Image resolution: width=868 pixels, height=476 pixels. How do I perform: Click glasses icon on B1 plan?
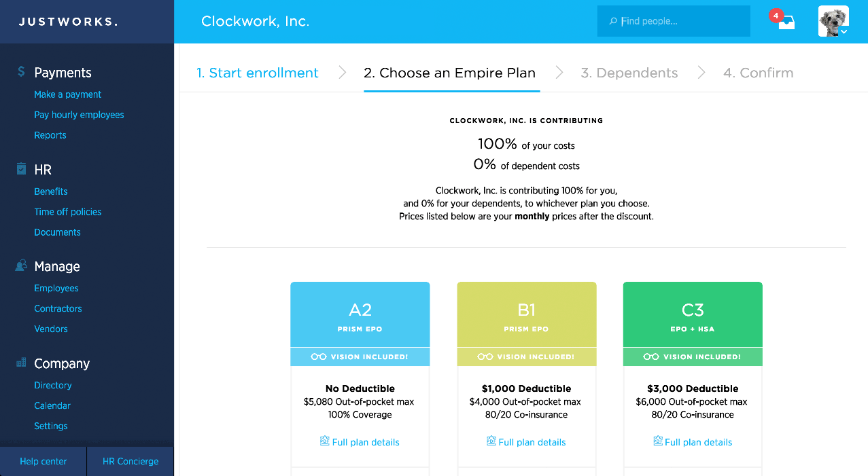[x=485, y=356]
